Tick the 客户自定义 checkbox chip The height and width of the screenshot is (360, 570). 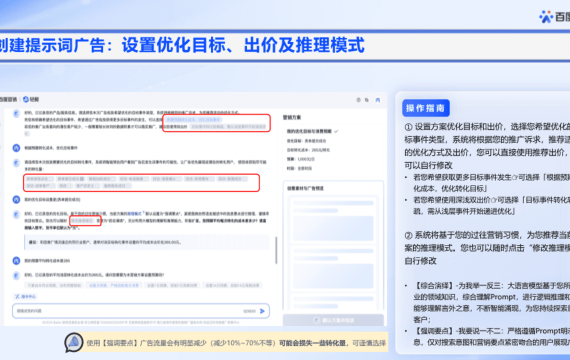click(x=87, y=186)
